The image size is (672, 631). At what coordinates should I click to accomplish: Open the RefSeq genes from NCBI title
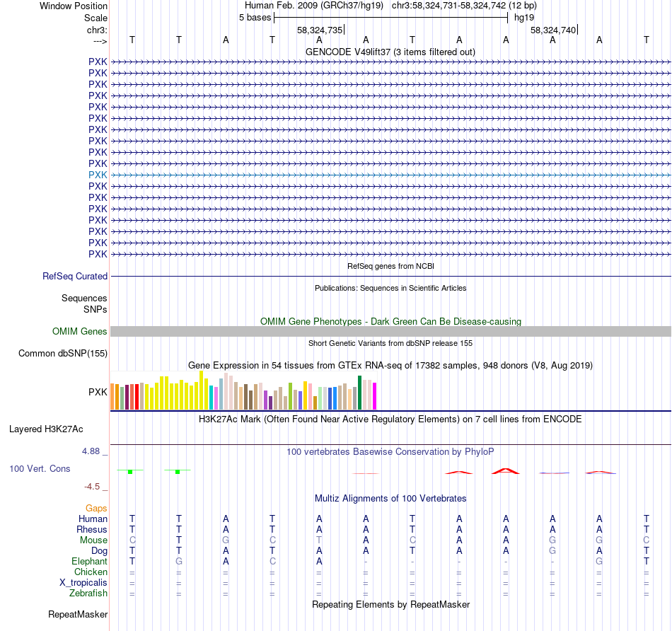390,266
